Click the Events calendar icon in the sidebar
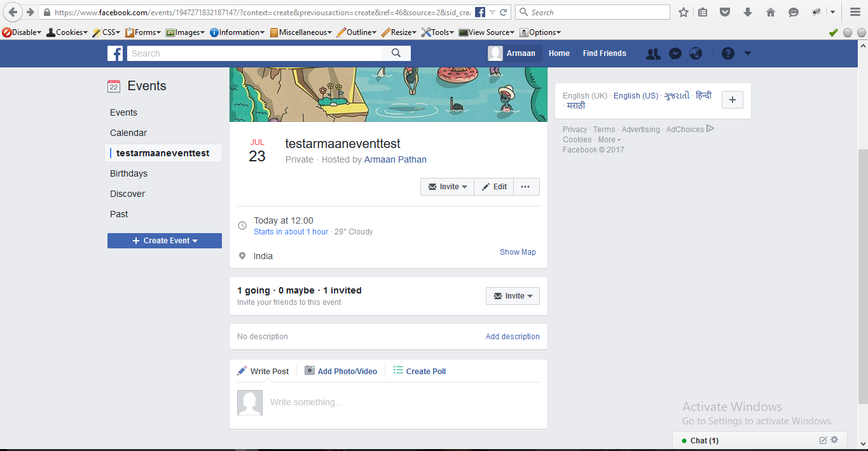Image resolution: width=868 pixels, height=451 pixels. point(114,86)
